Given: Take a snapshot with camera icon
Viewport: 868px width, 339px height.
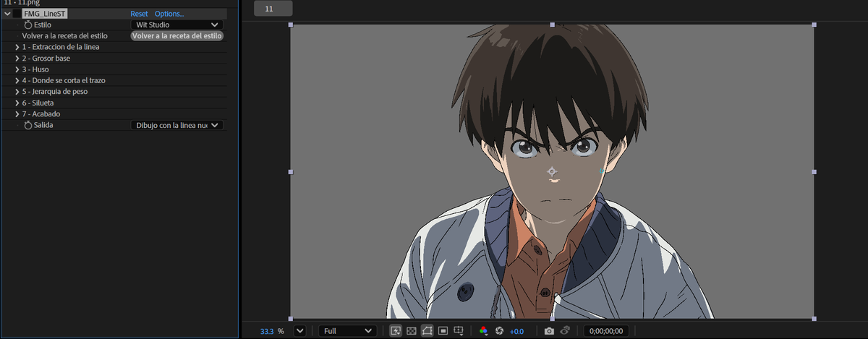Looking at the screenshot, I should 549,331.
